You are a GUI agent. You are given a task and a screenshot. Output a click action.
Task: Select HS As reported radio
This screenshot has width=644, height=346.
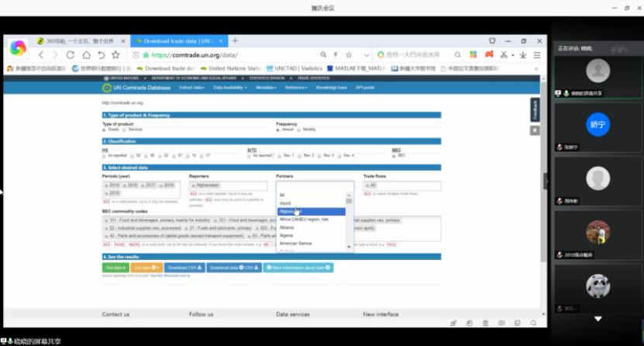[104, 156]
